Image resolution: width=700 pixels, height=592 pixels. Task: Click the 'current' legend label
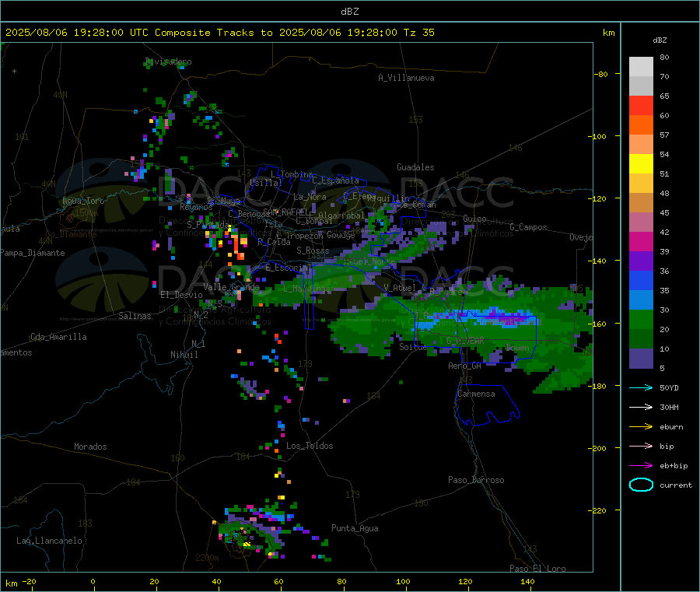(676, 485)
